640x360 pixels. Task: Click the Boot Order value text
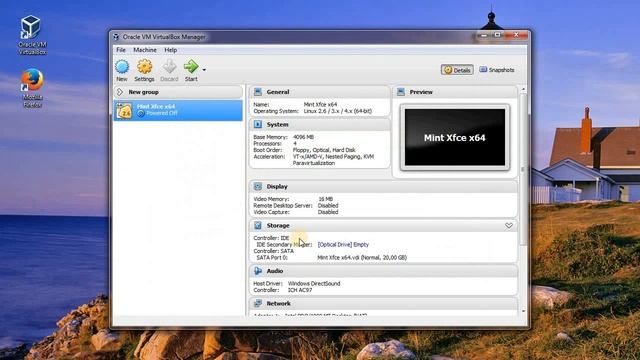[x=324, y=150]
